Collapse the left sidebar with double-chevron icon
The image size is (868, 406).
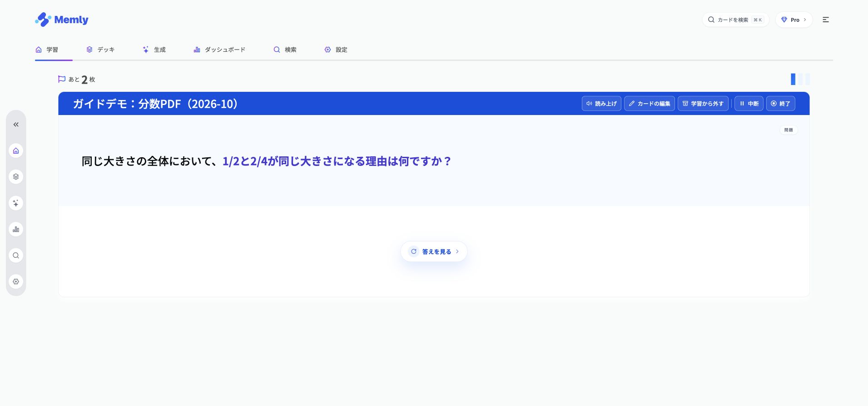(x=16, y=125)
